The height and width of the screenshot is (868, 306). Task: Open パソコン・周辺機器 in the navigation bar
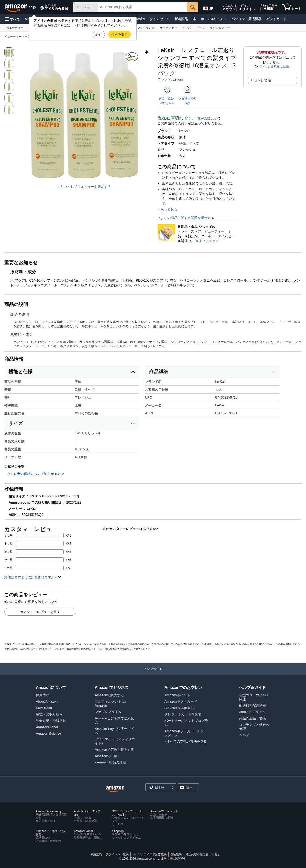click(246, 19)
